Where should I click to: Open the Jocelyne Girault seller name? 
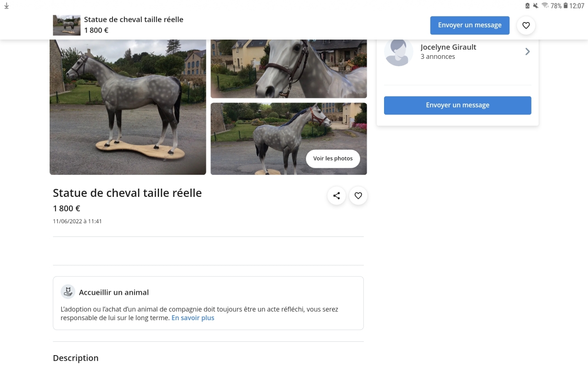pyautogui.click(x=448, y=47)
